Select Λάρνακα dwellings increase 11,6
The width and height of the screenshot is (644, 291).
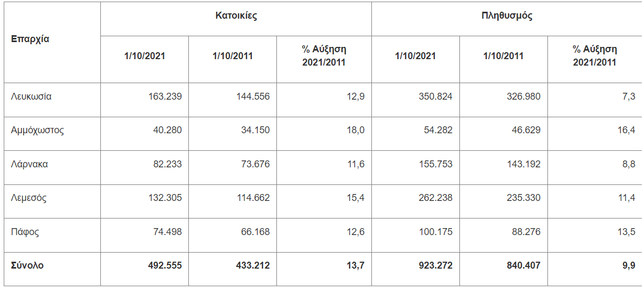click(356, 164)
